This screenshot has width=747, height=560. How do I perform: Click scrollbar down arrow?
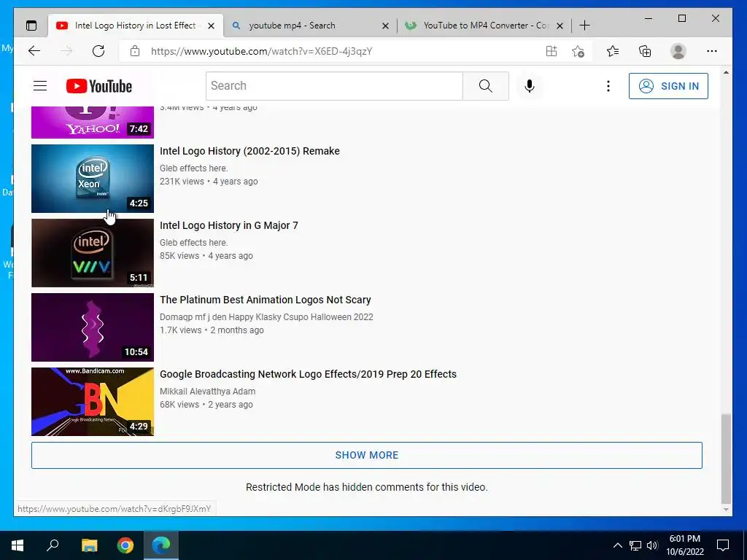[726, 509]
